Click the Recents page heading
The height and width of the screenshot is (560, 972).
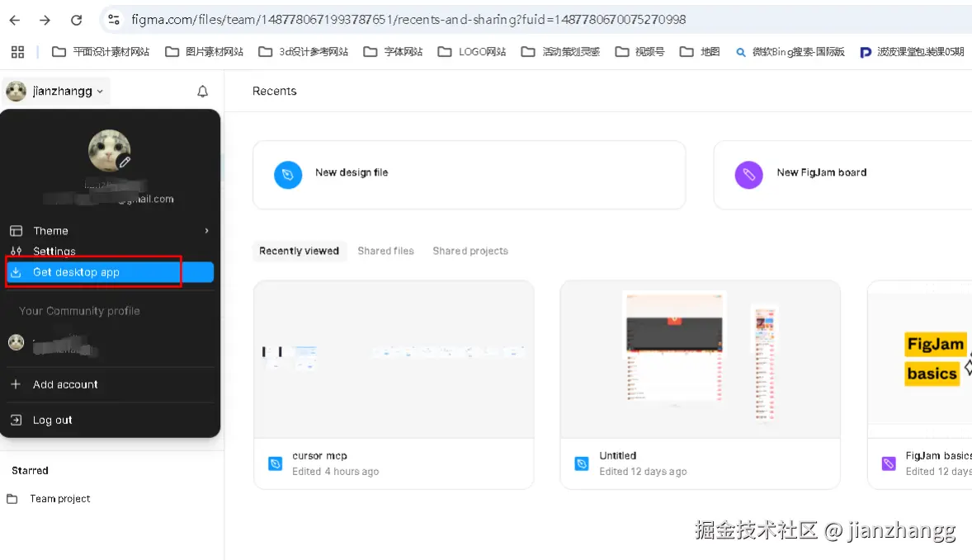274,91
